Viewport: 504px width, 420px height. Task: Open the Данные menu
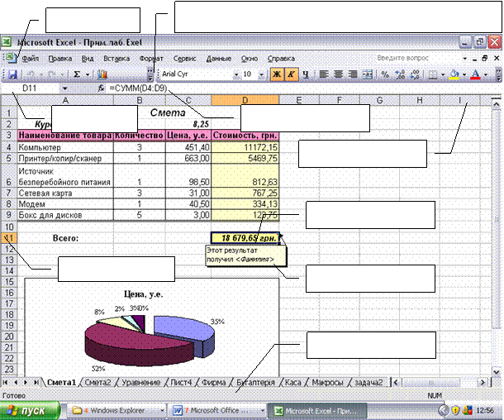pyautogui.click(x=219, y=59)
